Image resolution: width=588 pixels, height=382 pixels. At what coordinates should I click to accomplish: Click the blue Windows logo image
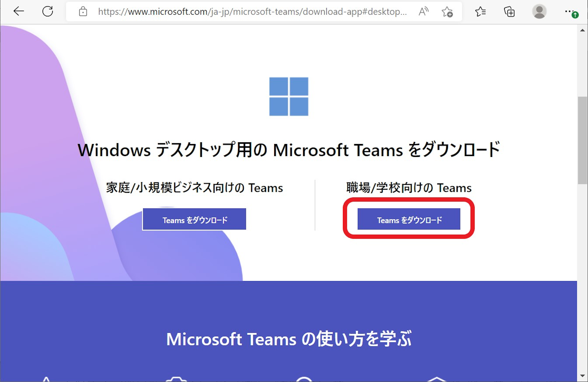point(289,97)
